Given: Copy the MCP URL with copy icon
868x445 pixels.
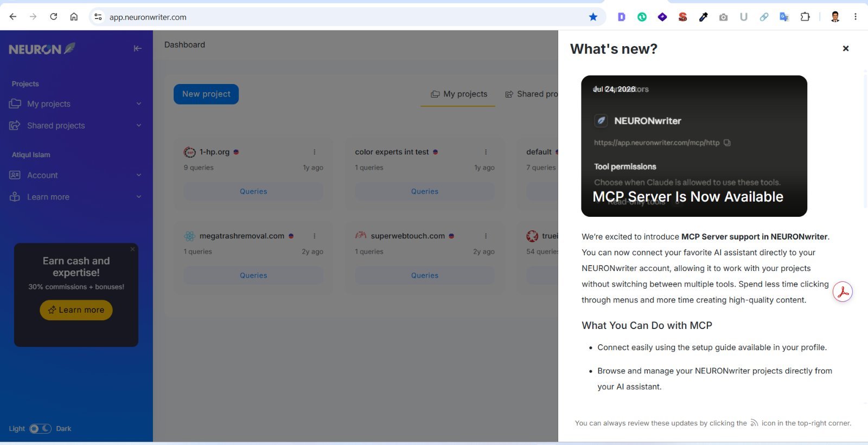Looking at the screenshot, I should (x=727, y=143).
